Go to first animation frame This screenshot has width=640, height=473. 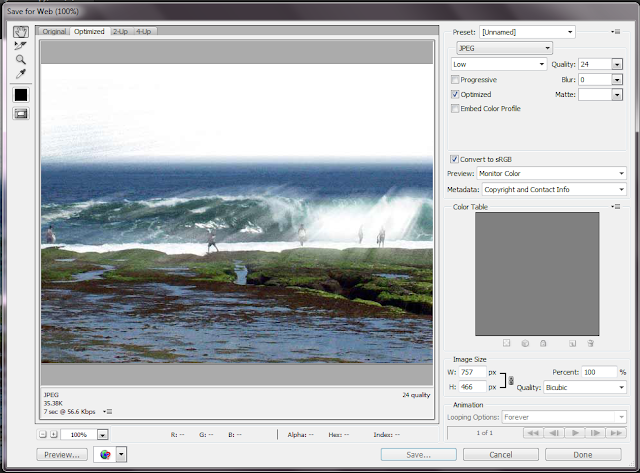pyautogui.click(x=533, y=433)
